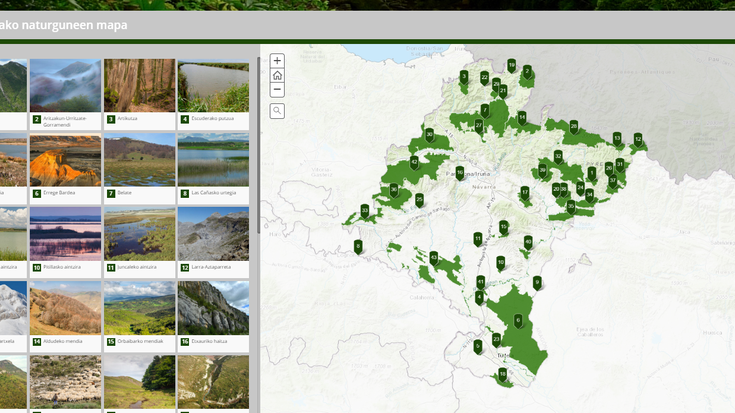Select map marker number 35
This screenshot has width=735, height=413.
click(x=571, y=206)
